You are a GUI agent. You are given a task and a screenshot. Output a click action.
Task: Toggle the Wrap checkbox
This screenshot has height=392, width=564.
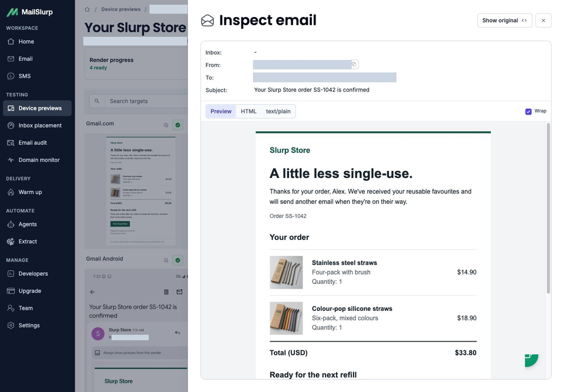[528, 112]
